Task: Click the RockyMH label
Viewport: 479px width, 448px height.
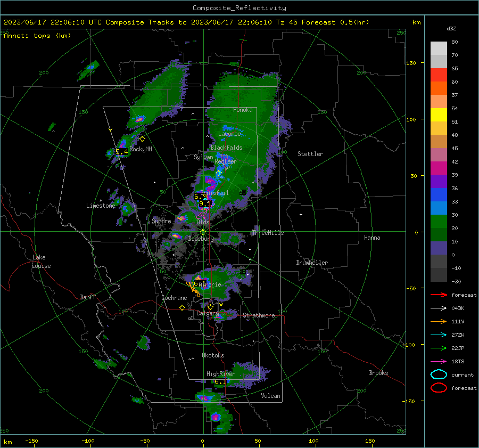Action: 141,149
